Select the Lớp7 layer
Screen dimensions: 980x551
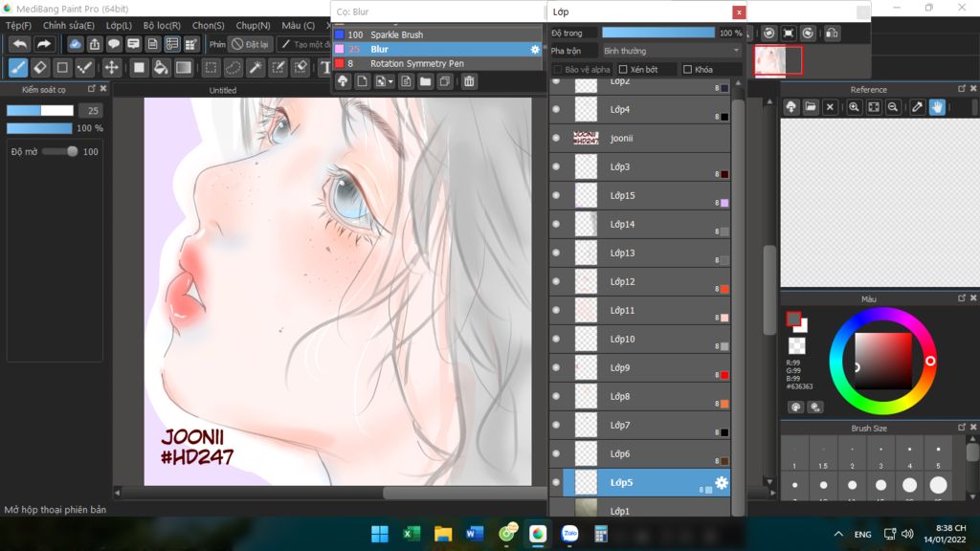click(x=640, y=426)
